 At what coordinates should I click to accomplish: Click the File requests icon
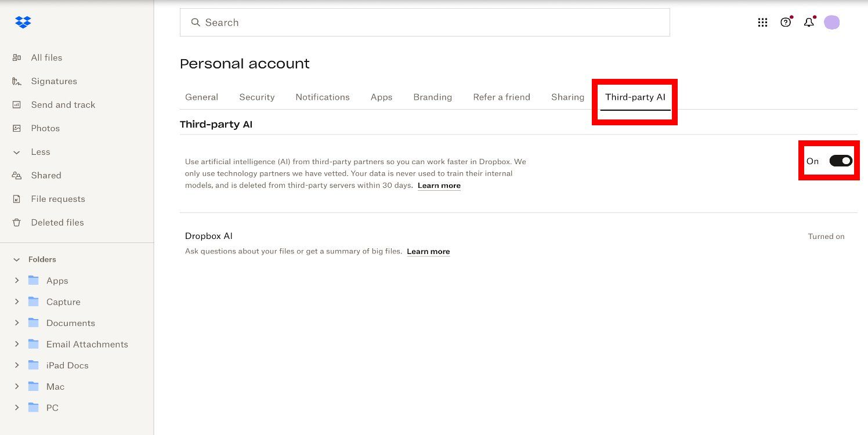pyautogui.click(x=17, y=199)
